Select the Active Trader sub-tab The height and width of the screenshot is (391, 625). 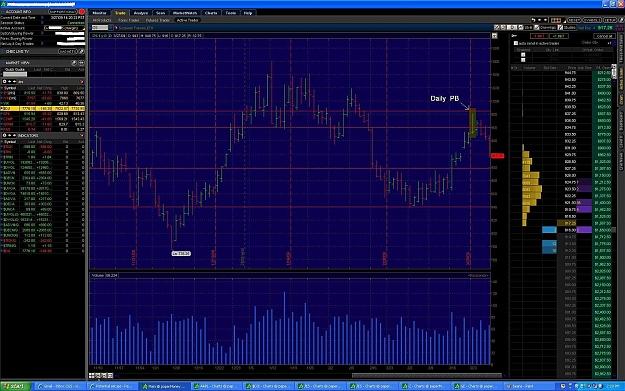pos(187,20)
